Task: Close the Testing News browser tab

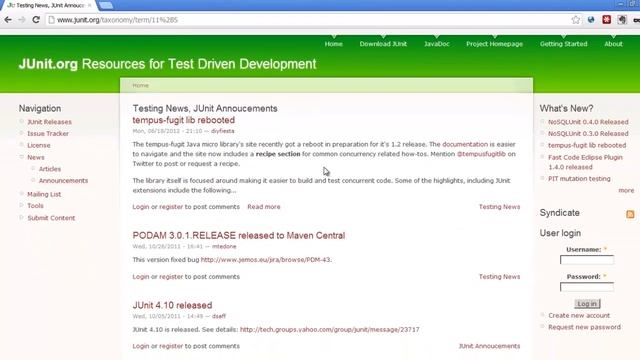Action: click(89, 5)
